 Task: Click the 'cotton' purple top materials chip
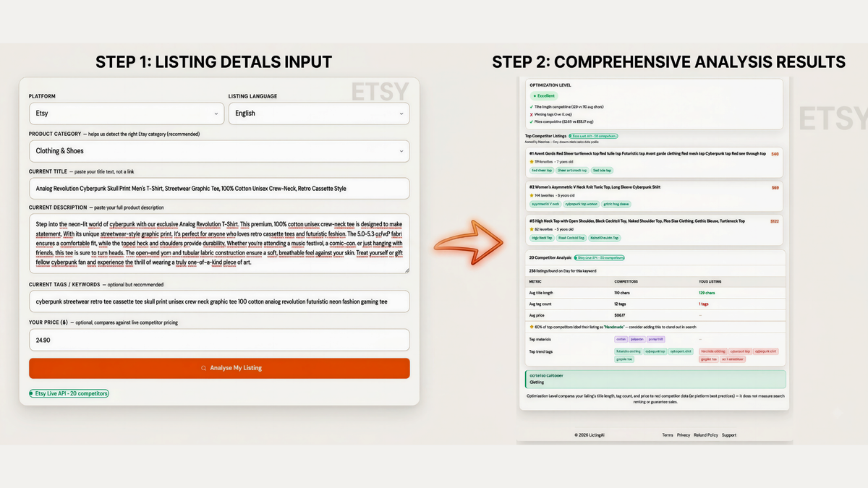(621, 339)
